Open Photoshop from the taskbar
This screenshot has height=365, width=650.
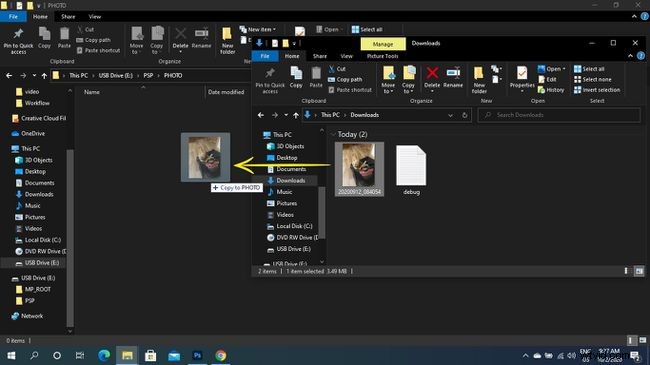pyautogui.click(x=197, y=355)
